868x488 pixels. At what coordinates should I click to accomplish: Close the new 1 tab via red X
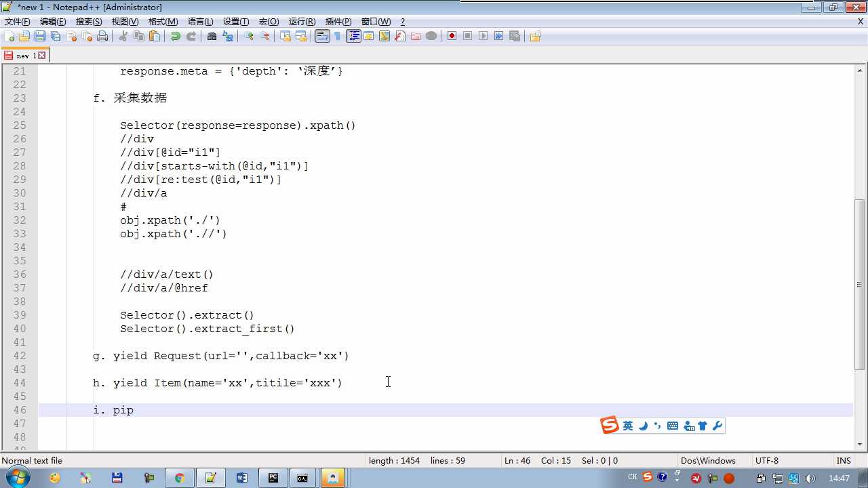tap(42, 56)
